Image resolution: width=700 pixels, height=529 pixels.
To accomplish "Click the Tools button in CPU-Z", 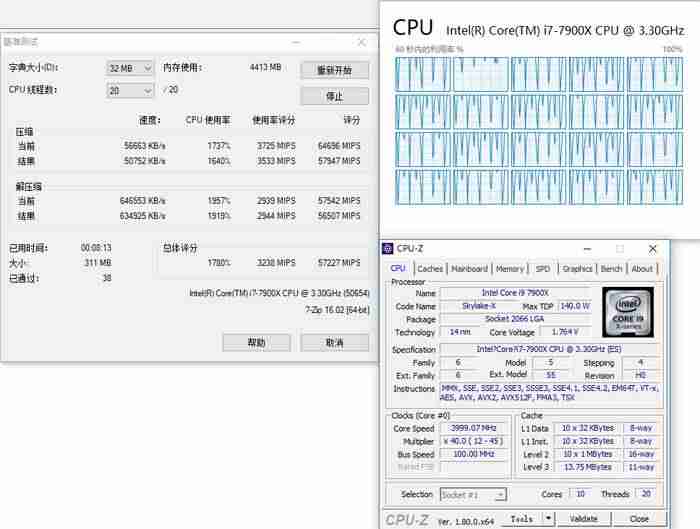I will pos(521,519).
